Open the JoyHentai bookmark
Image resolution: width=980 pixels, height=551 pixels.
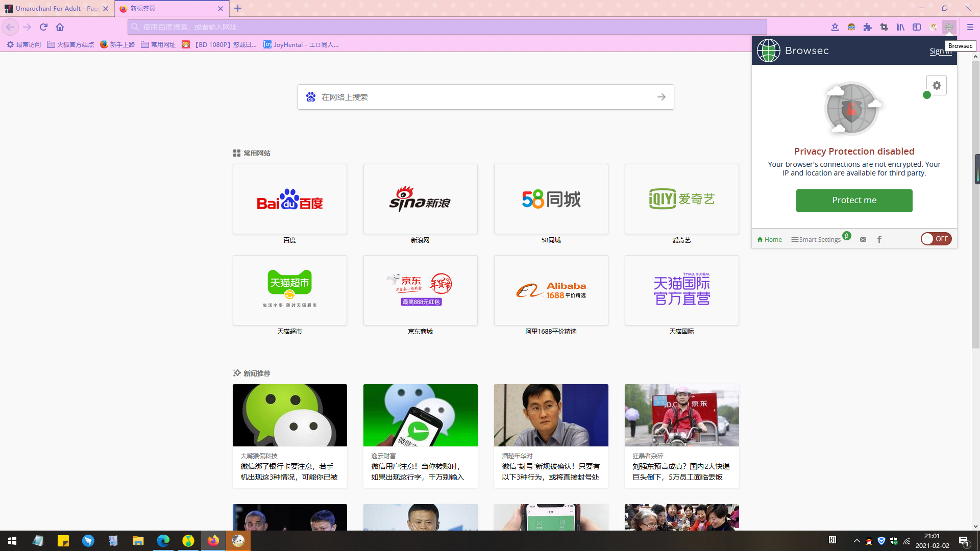301,45
